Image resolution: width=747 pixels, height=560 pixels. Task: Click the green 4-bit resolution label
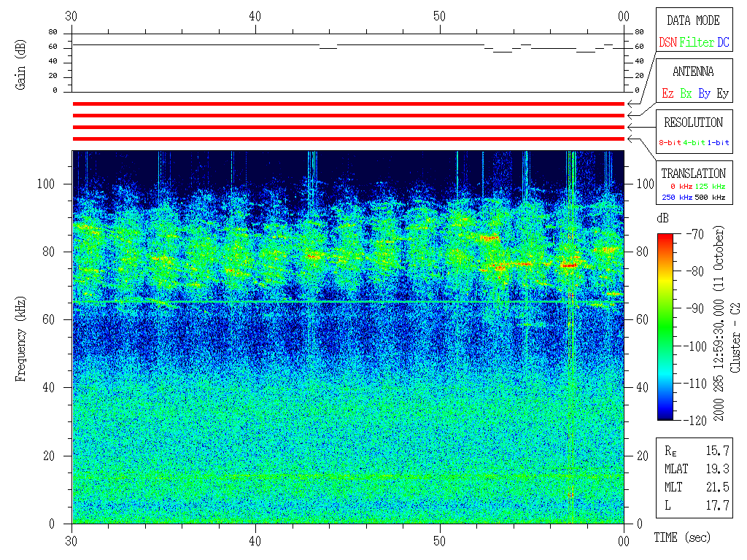pyautogui.click(x=694, y=143)
